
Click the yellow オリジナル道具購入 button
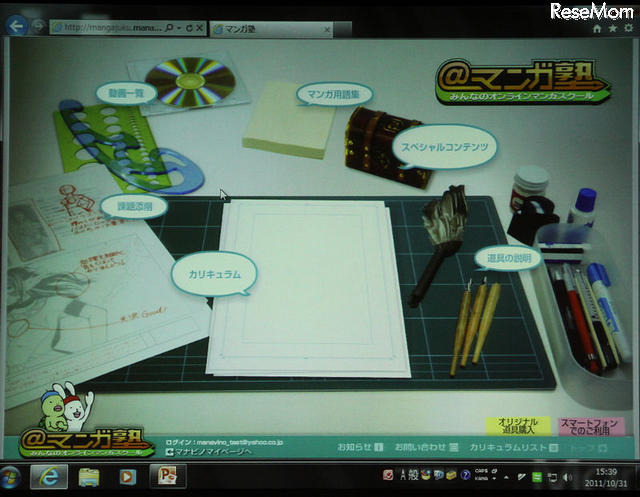(517, 426)
